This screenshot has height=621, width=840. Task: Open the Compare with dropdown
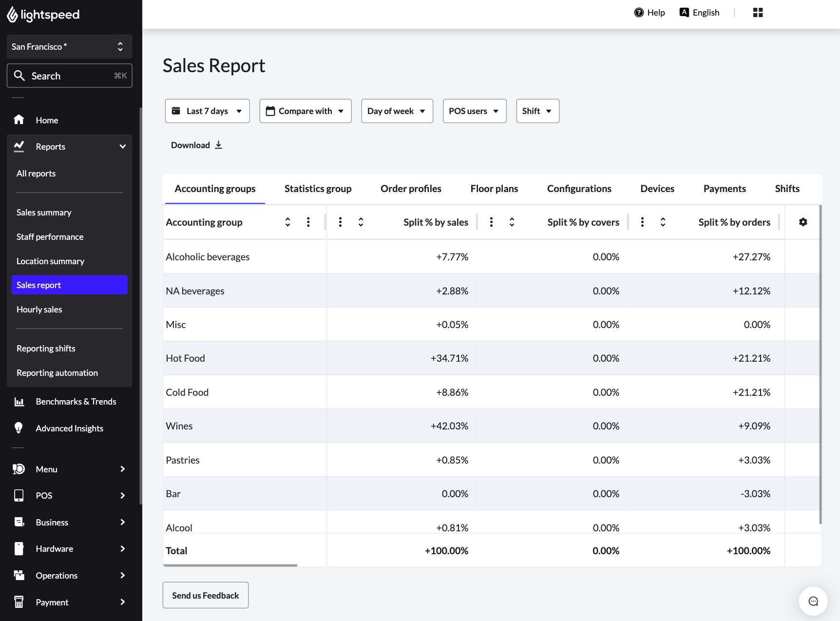pos(305,111)
